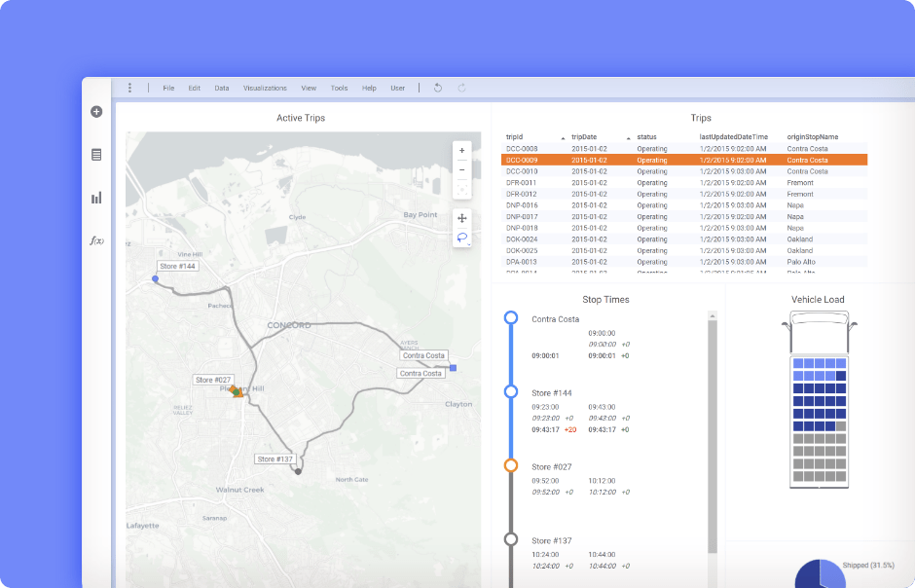Screen dimensions: 915x588
Task: Open the Tools menu
Action: click(x=339, y=88)
